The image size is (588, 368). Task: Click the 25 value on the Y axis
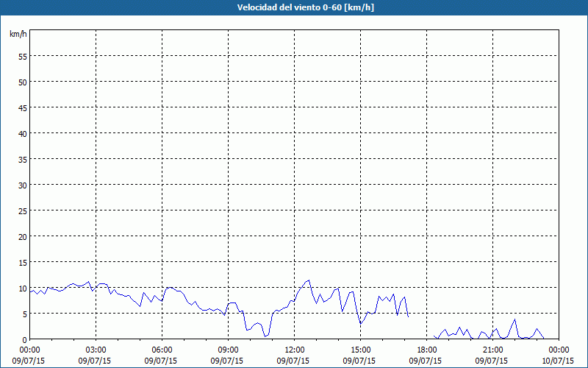pos(23,210)
